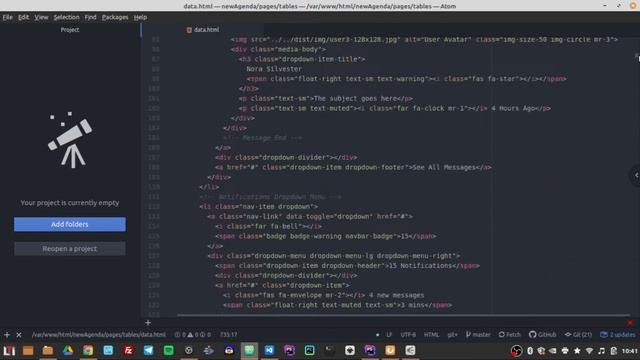Open the Edit menu
640x360 pixels.
pyautogui.click(x=23, y=17)
